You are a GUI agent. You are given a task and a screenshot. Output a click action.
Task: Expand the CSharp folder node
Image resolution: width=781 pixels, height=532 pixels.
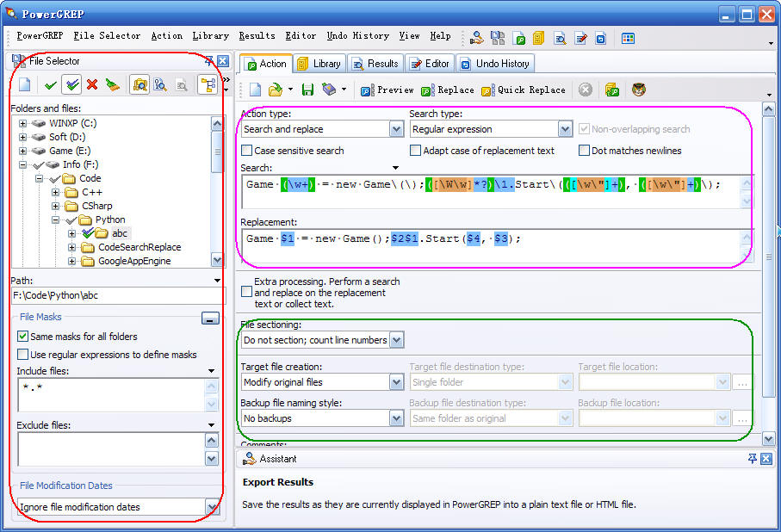click(x=55, y=206)
